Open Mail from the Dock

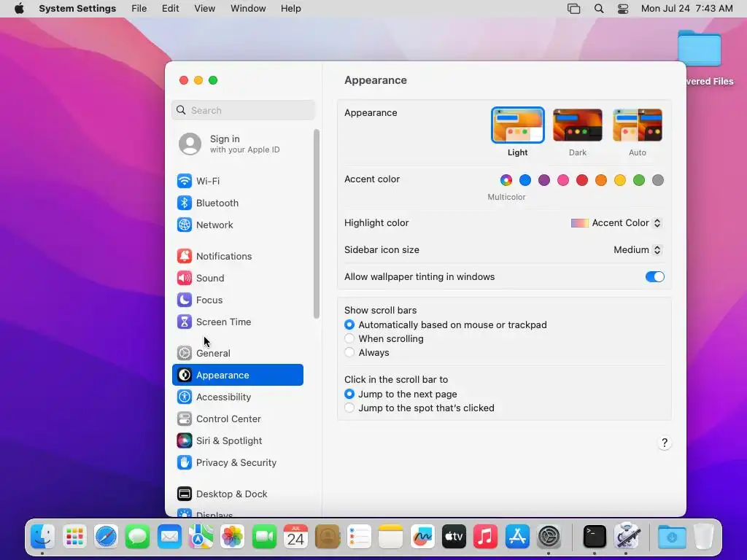[169, 537]
